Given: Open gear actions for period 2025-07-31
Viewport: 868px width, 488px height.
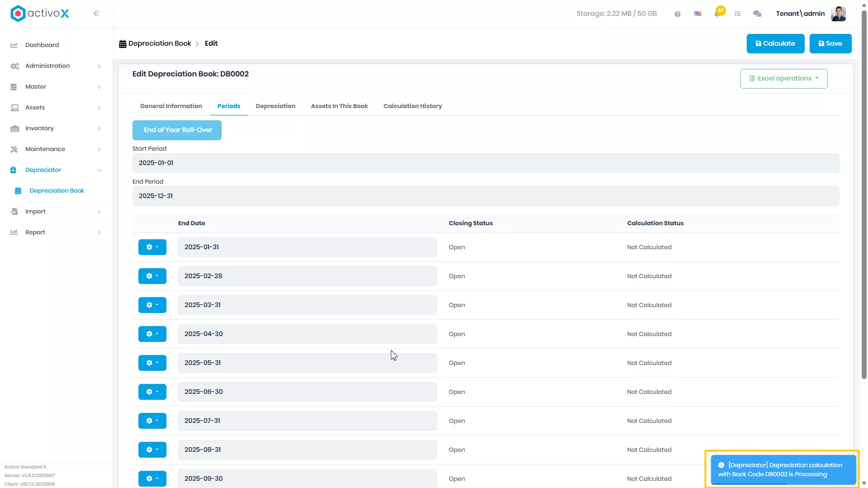Looking at the screenshot, I should [152, 421].
